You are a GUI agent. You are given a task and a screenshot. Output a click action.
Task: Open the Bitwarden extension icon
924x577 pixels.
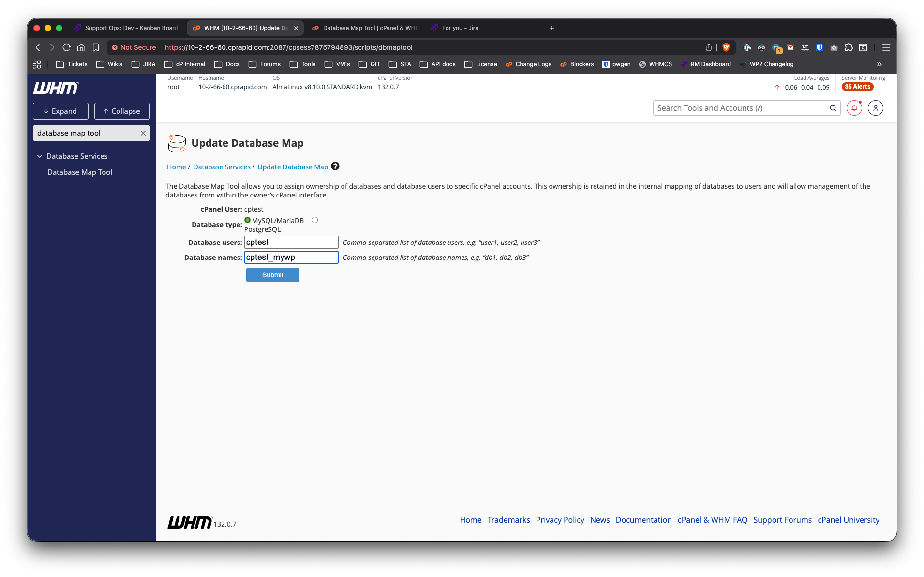point(819,47)
